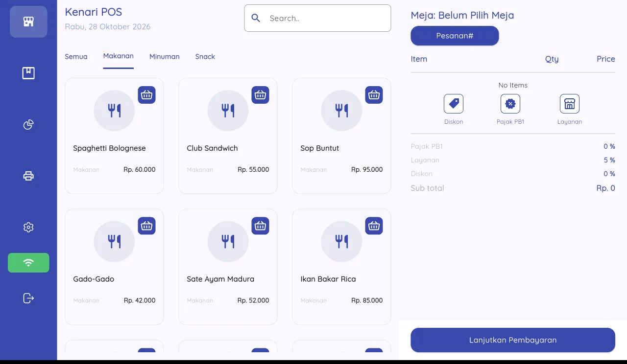Click the Rp. 95.000 price

pos(367,170)
